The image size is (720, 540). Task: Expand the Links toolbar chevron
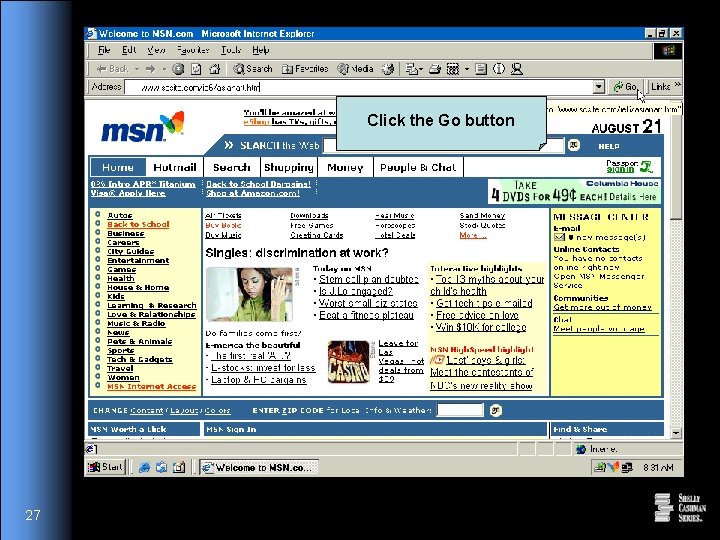coord(678,85)
